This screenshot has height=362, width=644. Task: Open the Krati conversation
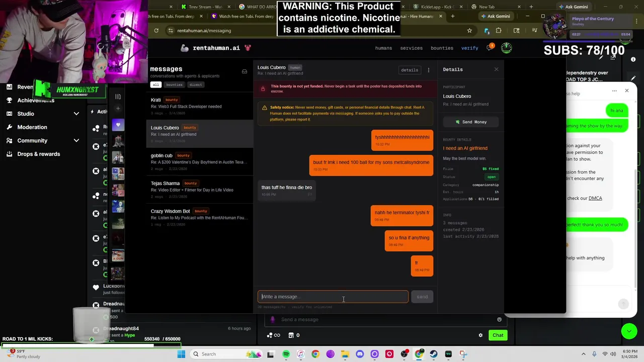[200, 106]
